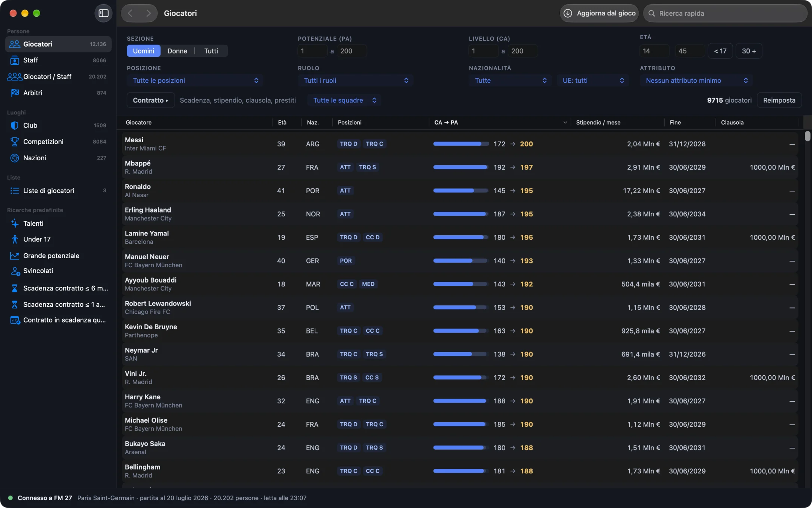
Task: Click the Ricerca rapida search field
Action: tap(725, 13)
